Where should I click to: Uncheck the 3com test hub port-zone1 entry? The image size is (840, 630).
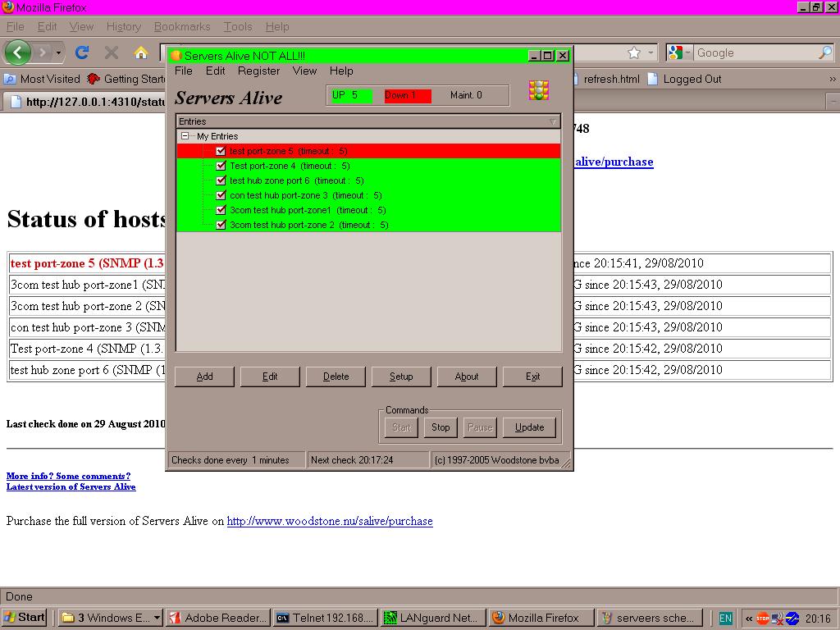pyautogui.click(x=221, y=210)
